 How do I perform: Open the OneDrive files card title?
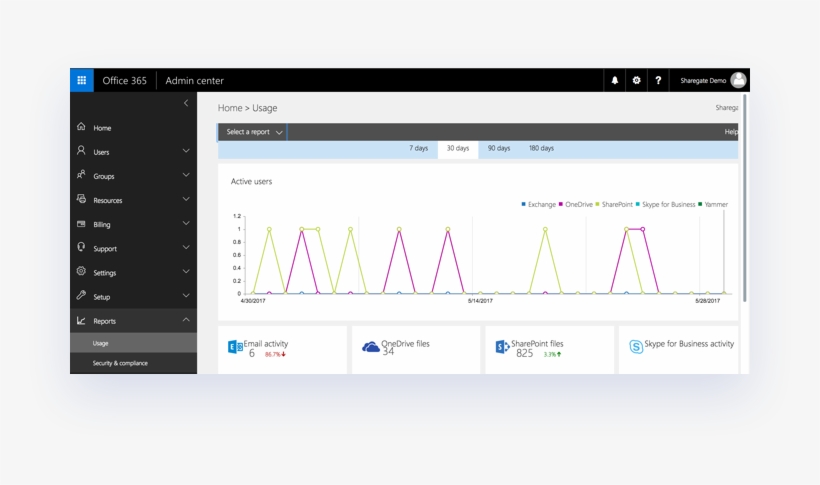point(405,344)
